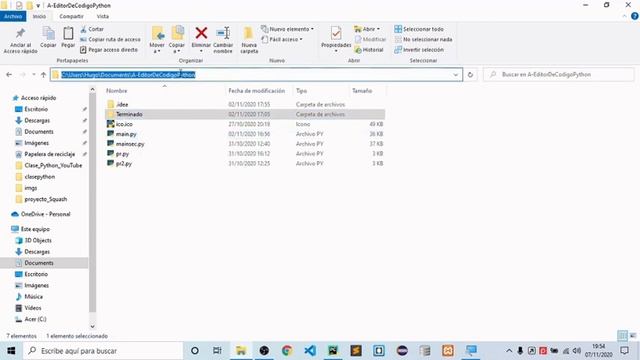640x360 pixels.
Task: Go up one folder level arrow
Action: point(44,75)
